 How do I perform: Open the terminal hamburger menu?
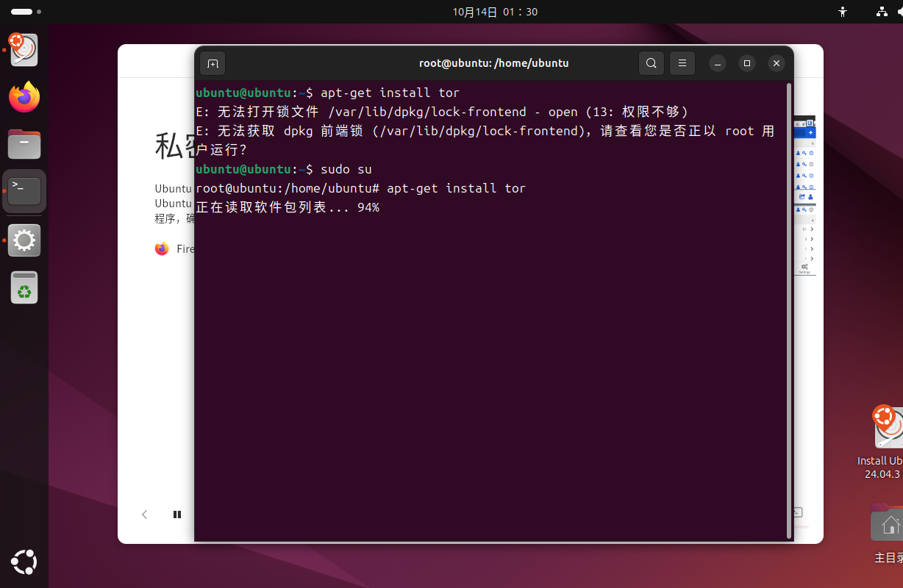[682, 63]
